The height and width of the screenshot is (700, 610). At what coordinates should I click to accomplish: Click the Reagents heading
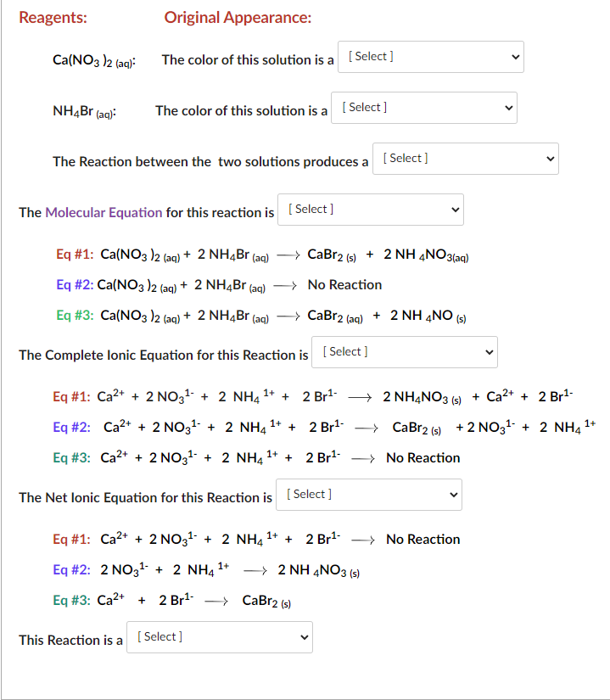pyautogui.click(x=53, y=17)
